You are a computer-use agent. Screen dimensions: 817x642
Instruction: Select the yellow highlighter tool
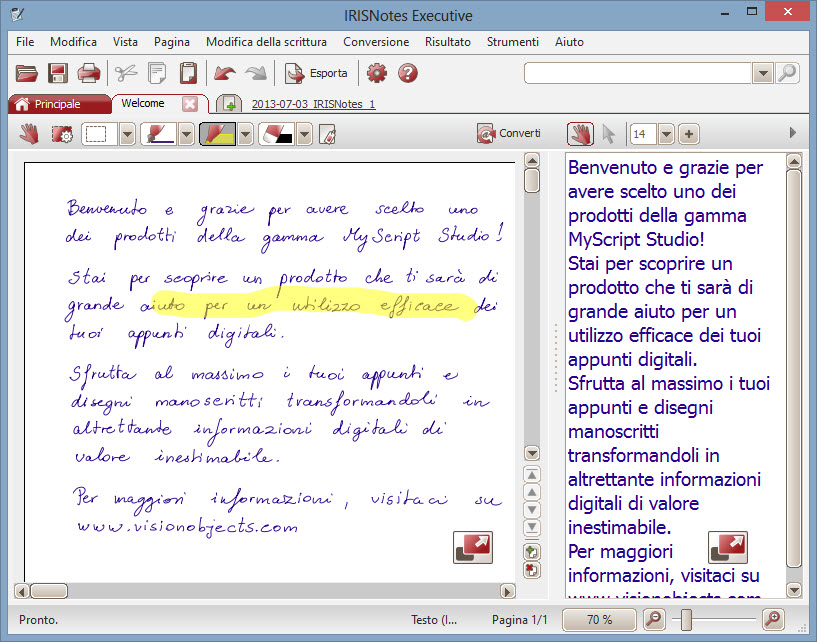(218, 134)
